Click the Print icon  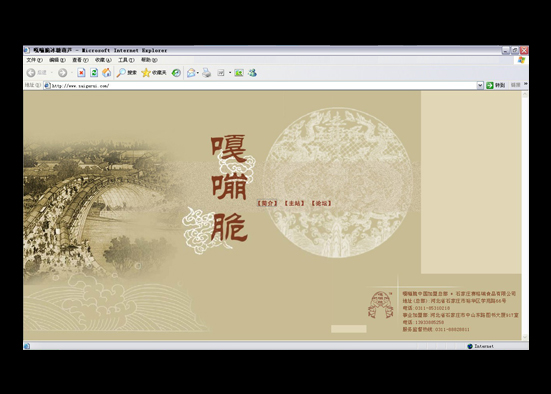coord(207,73)
